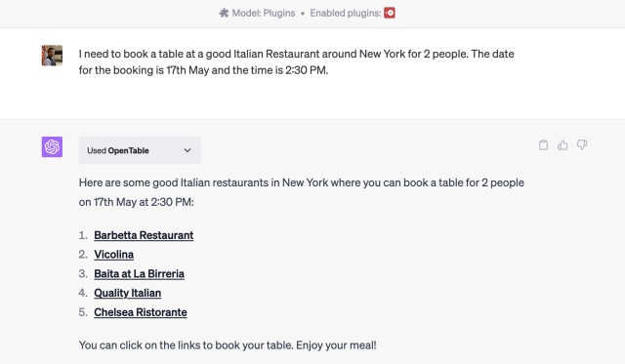Open the Barbetta Restaurant link
Screen dimensions: 625x364
pyautogui.click(x=144, y=235)
